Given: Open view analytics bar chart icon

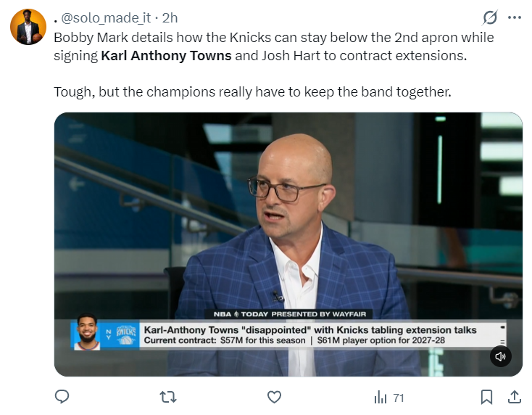Looking at the screenshot, I should tap(381, 397).
